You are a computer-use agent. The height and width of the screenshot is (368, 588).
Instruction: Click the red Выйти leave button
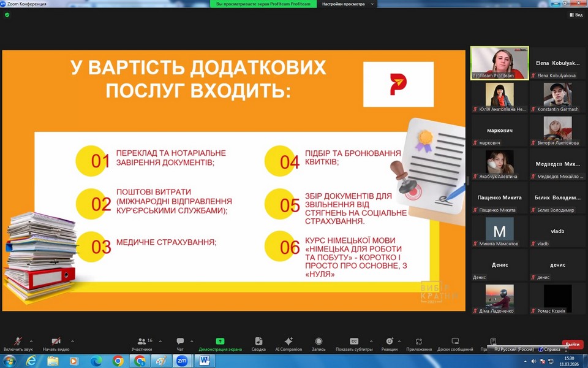[572, 344]
